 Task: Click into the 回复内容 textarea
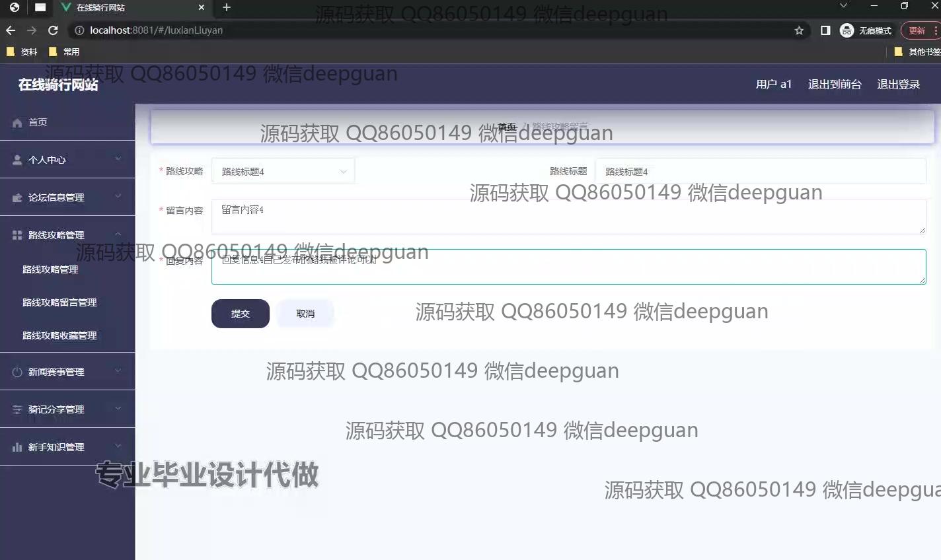[x=569, y=267]
